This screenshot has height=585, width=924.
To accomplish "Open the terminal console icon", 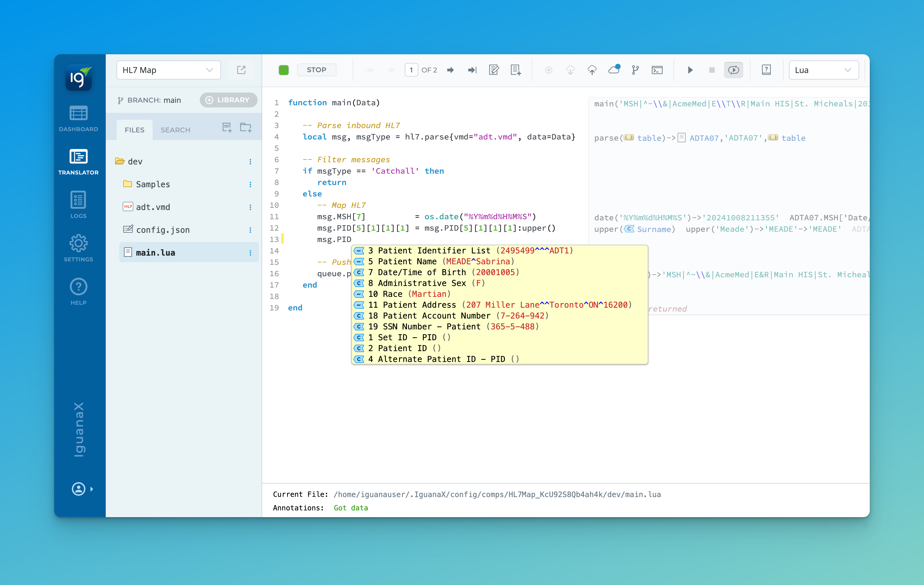I will [657, 70].
